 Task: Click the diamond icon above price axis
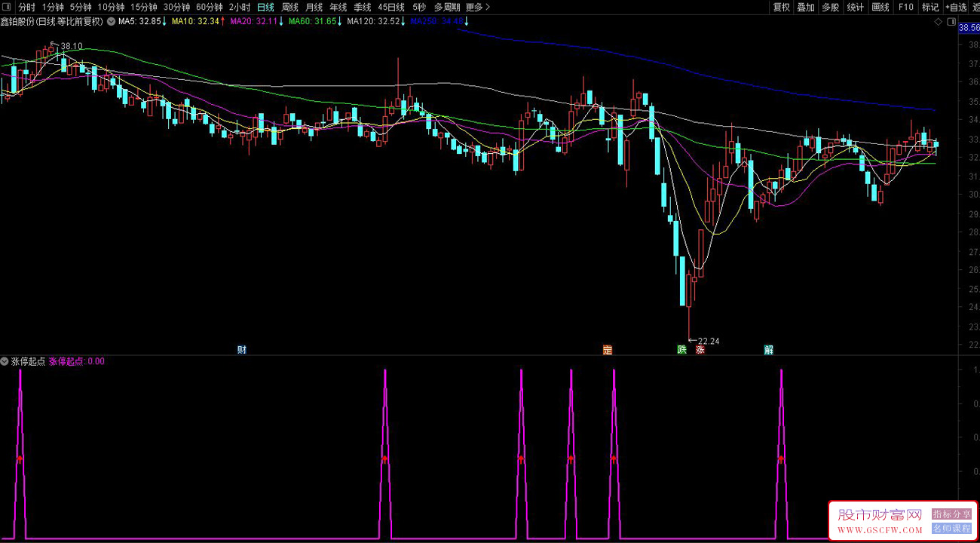point(938,22)
